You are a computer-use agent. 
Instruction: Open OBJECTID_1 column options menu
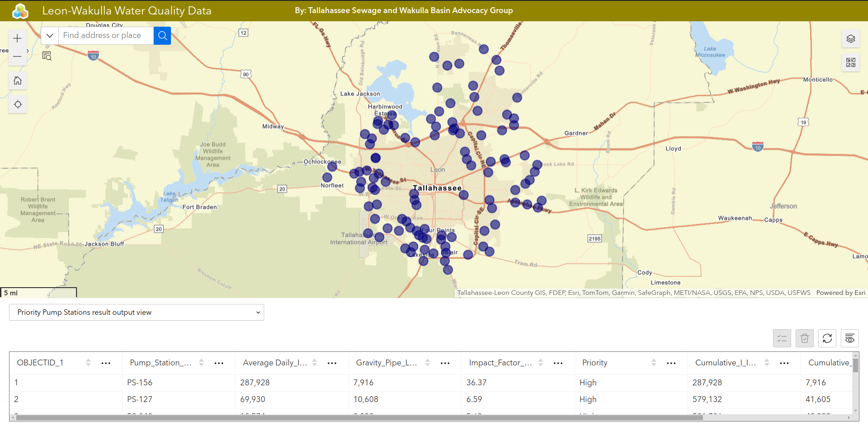(x=106, y=363)
